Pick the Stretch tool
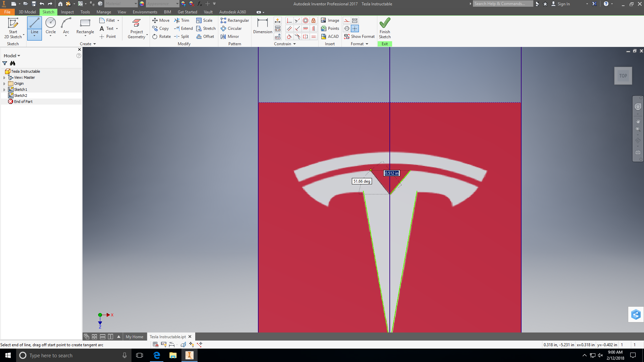The width and height of the screenshot is (644, 362). point(206,28)
